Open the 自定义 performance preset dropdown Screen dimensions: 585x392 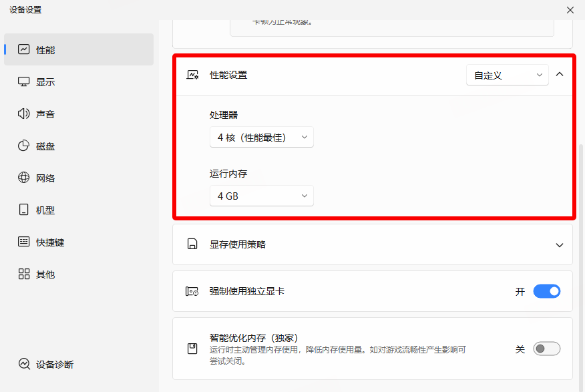pos(507,75)
